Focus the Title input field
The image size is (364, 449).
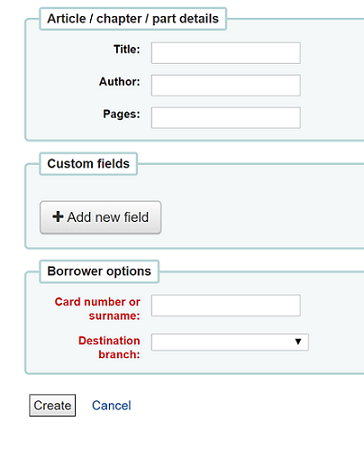point(226,53)
